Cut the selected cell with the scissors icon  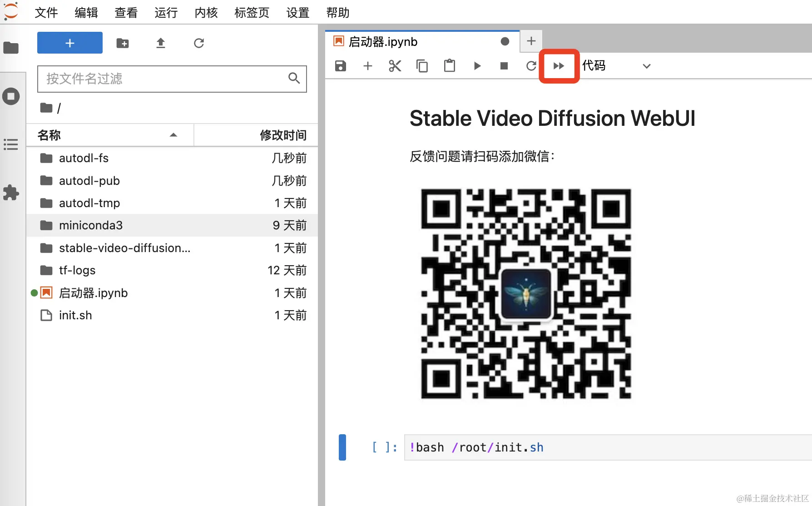tap(395, 66)
